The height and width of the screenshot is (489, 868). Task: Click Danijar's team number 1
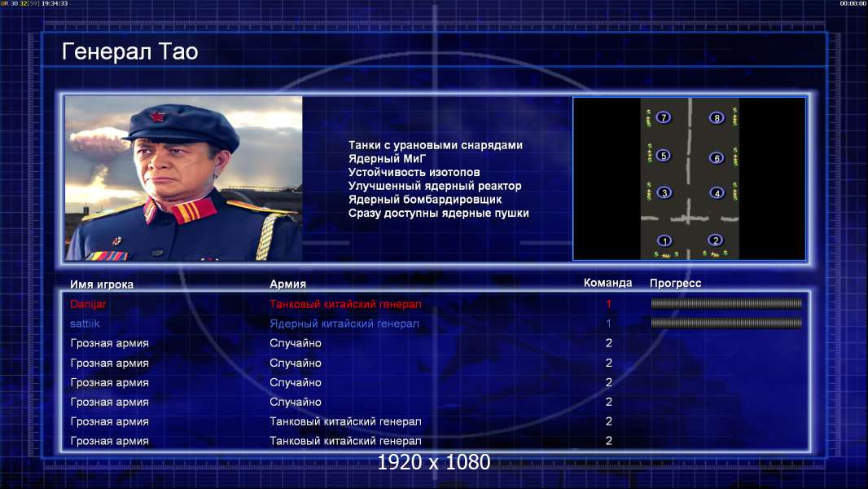608,303
